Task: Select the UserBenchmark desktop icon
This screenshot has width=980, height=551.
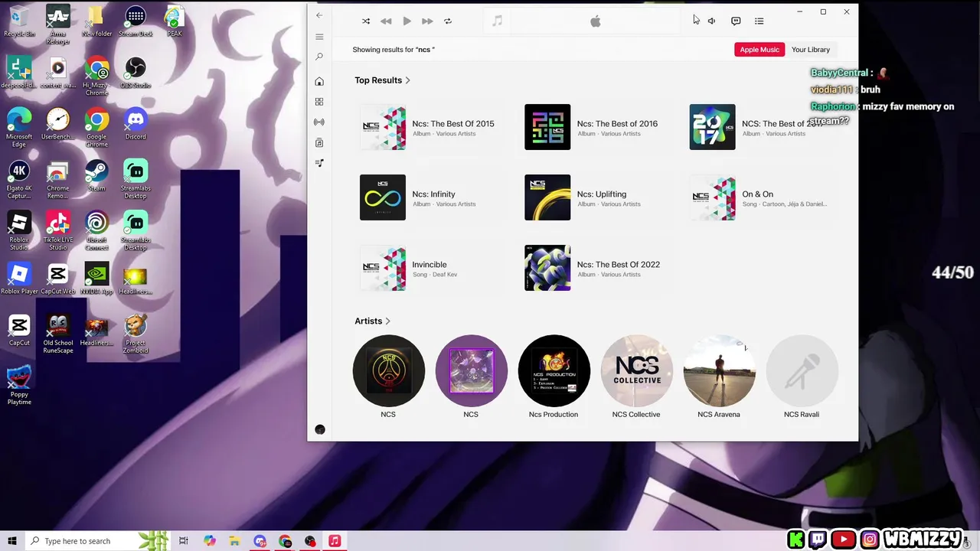Action: [x=57, y=124]
